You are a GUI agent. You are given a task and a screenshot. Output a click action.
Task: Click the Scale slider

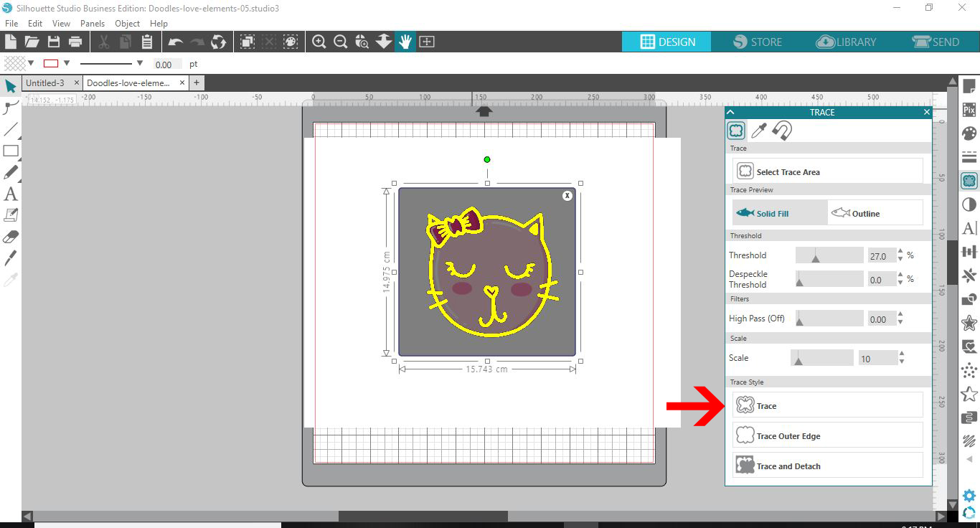pyautogui.click(x=822, y=357)
